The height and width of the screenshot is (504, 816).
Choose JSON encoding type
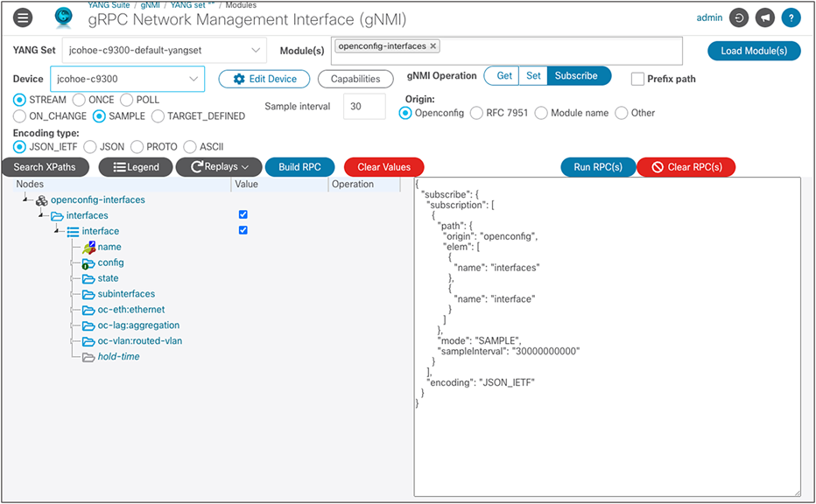coord(90,147)
